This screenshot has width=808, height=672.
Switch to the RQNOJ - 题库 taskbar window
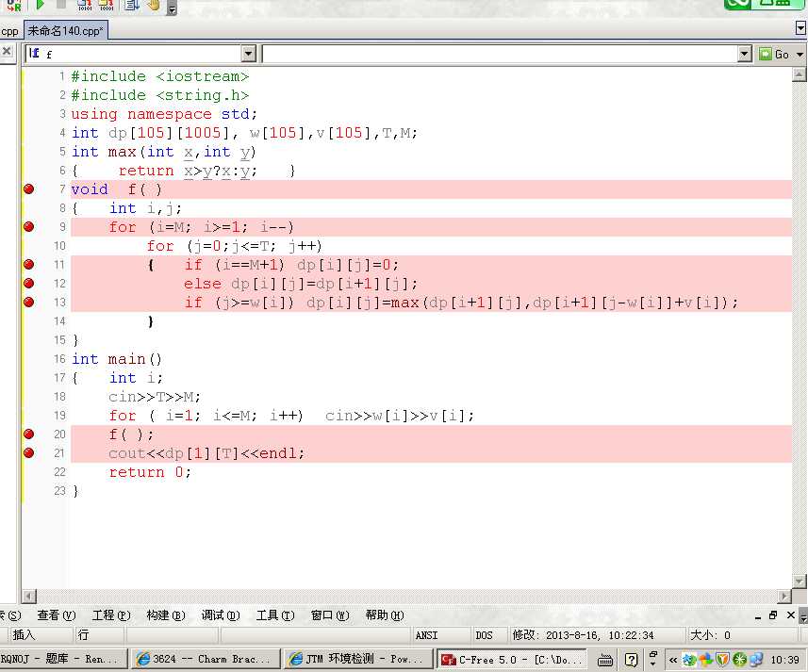click(x=62, y=659)
